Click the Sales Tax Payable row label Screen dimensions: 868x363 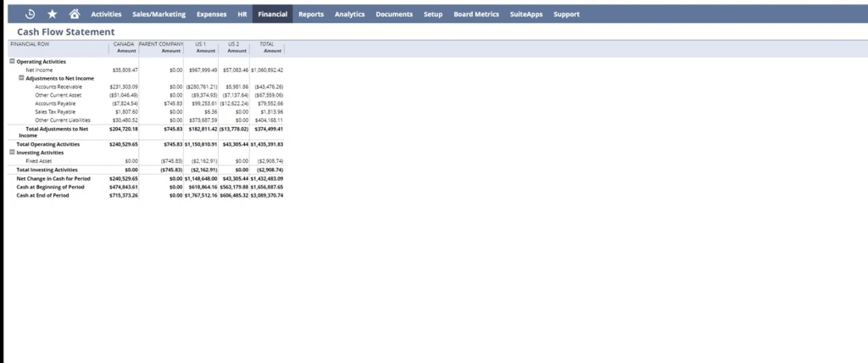pyautogui.click(x=56, y=112)
